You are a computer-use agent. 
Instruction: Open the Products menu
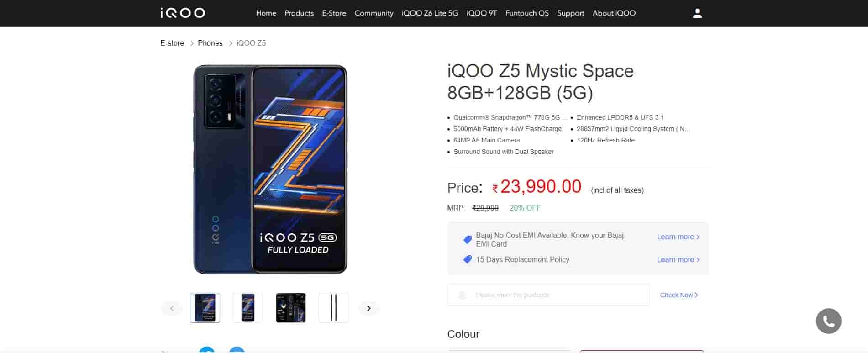pyautogui.click(x=299, y=13)
